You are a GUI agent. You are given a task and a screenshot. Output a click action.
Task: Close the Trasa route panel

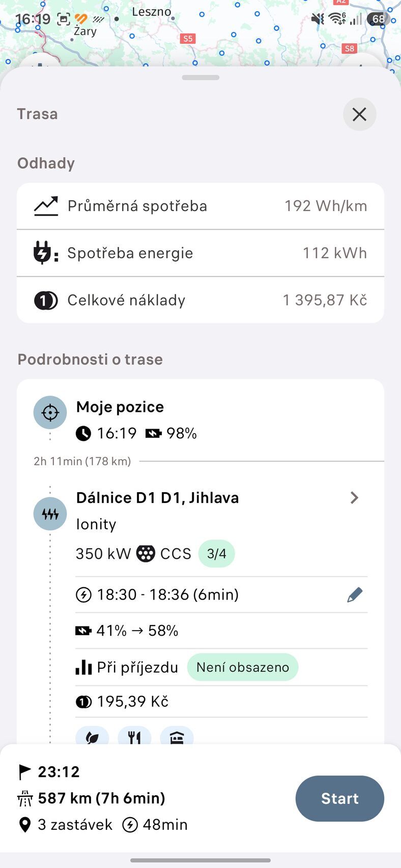[359, 114]
